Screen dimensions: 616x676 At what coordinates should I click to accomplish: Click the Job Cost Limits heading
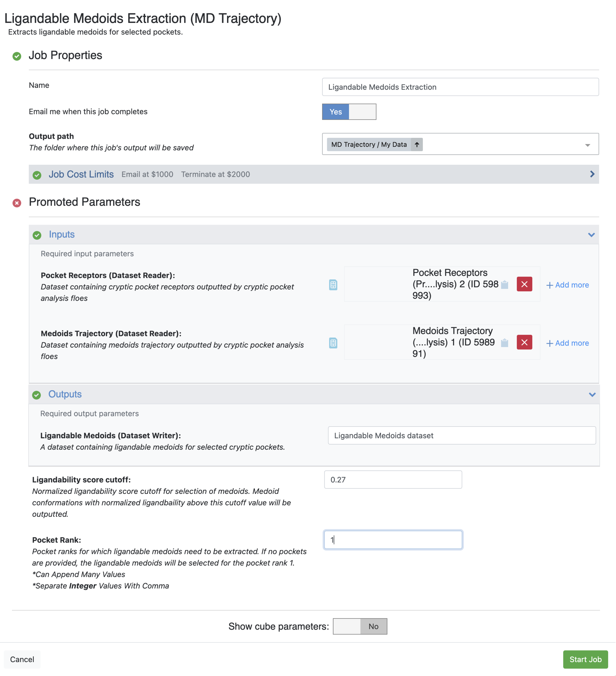click(x=81, y=174)
